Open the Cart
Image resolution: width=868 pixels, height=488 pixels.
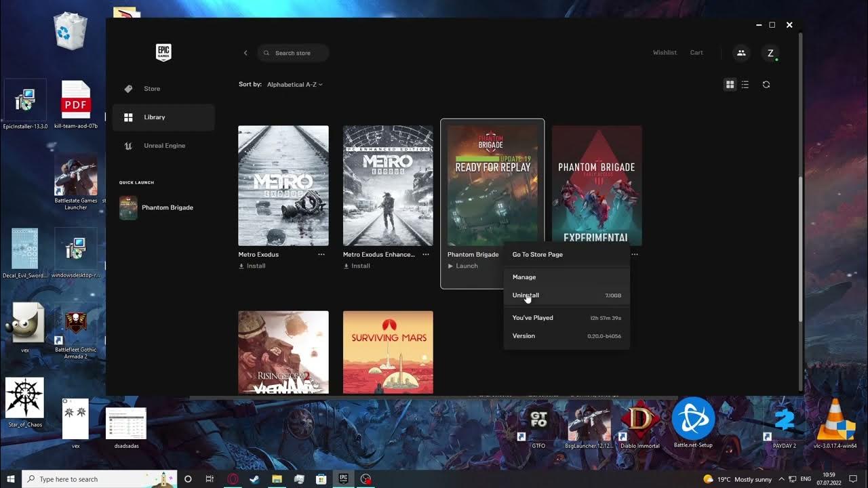coord(696,53)
